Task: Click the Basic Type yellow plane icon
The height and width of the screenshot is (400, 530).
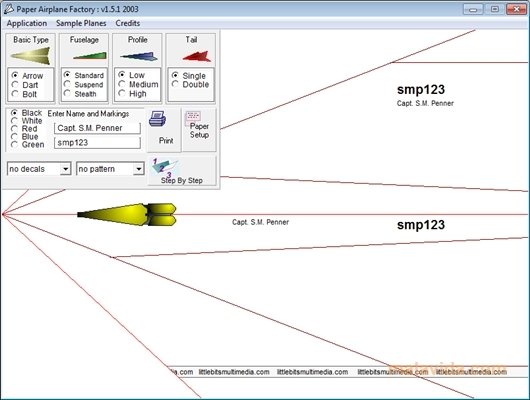Action: tap(31, 56)
